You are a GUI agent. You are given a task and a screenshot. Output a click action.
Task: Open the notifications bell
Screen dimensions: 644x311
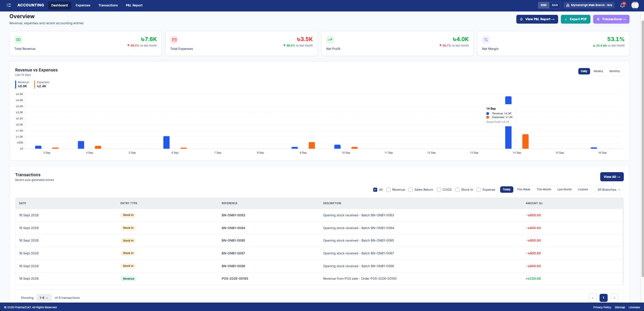(622, 5)
